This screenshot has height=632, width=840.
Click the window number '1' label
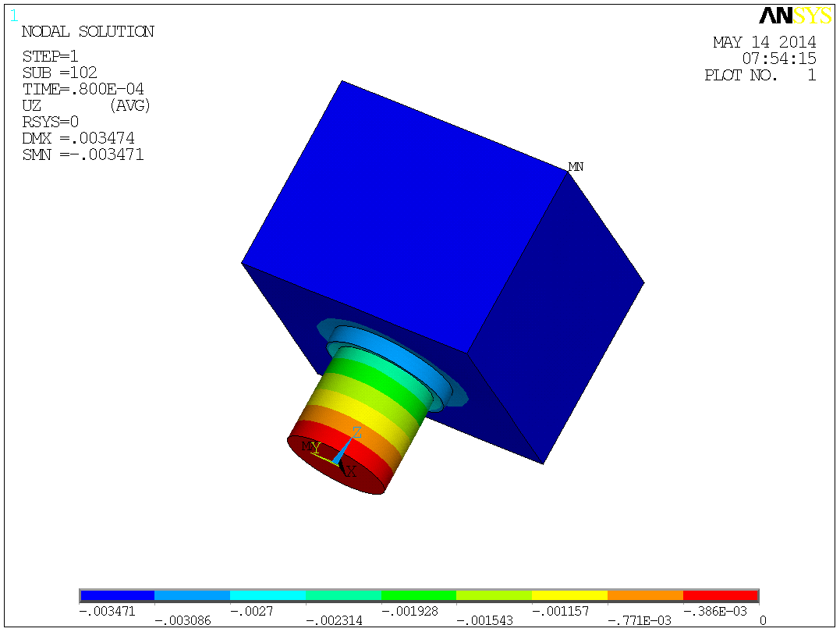pos(14,16)
